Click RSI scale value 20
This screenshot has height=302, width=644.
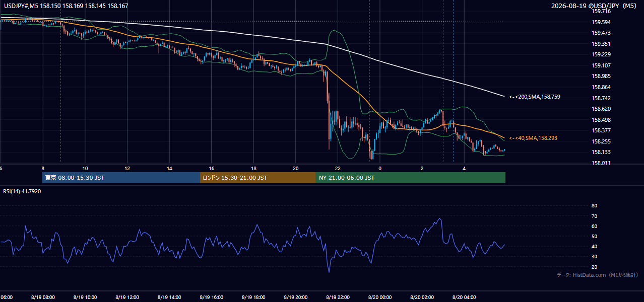tap(595, 267)
